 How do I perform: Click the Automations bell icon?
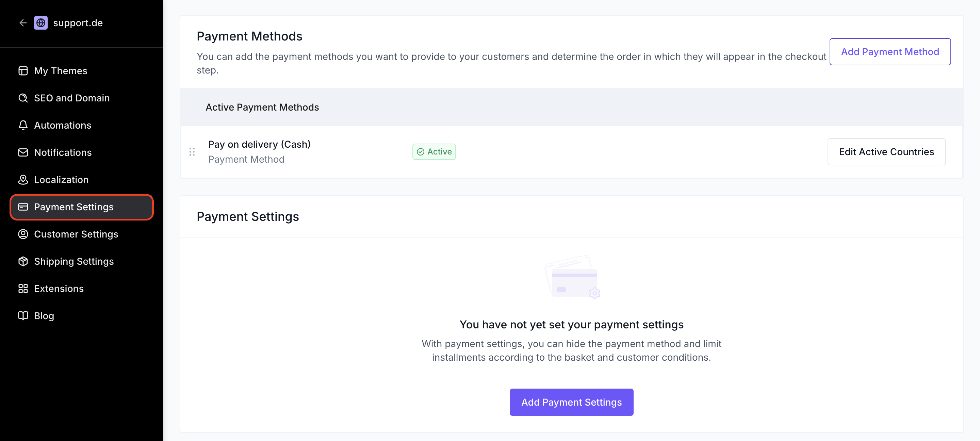click(23, 125)
